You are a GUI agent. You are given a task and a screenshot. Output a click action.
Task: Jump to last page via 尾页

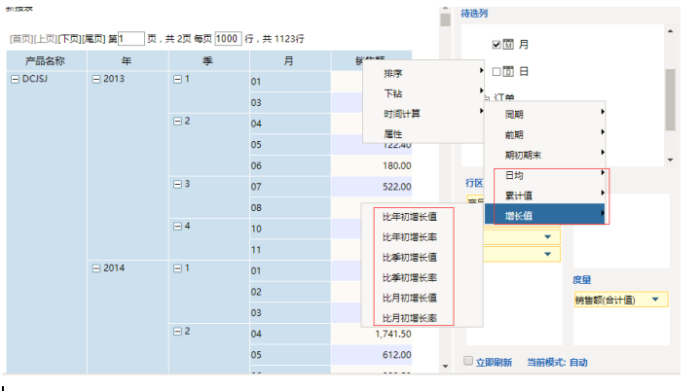tap(93, 39)
